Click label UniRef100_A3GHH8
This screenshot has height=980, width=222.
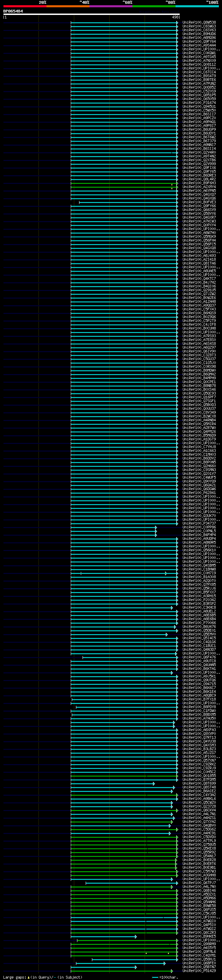pos(199,875)
